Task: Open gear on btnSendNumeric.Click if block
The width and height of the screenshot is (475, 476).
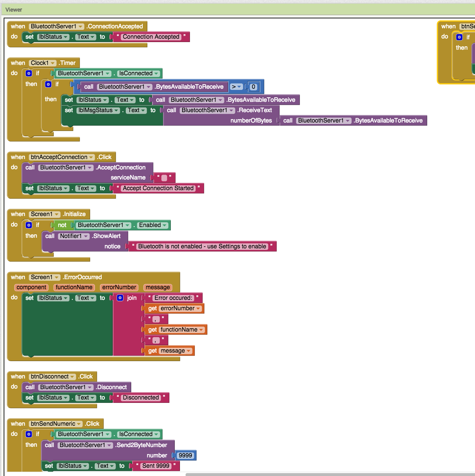Action: pos(29,434)
